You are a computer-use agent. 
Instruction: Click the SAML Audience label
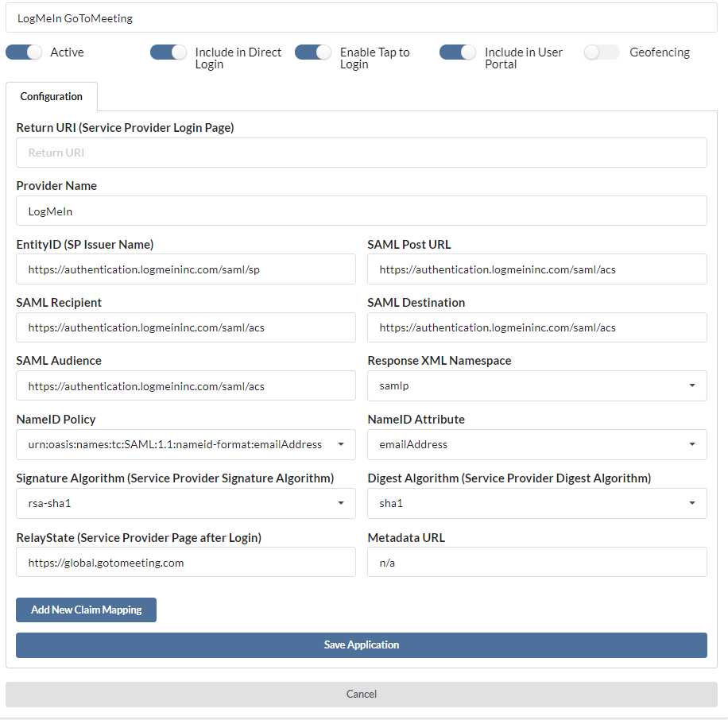coord(59,361)
